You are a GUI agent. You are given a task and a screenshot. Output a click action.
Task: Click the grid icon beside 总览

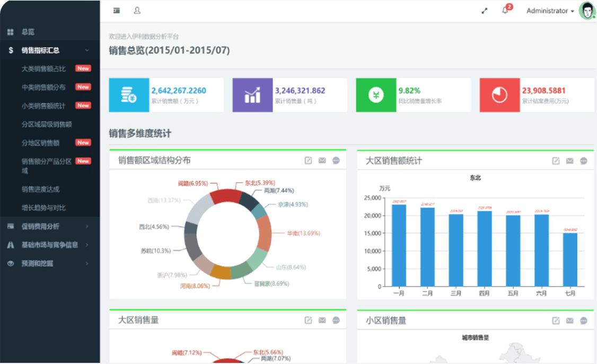pos(11,32)
